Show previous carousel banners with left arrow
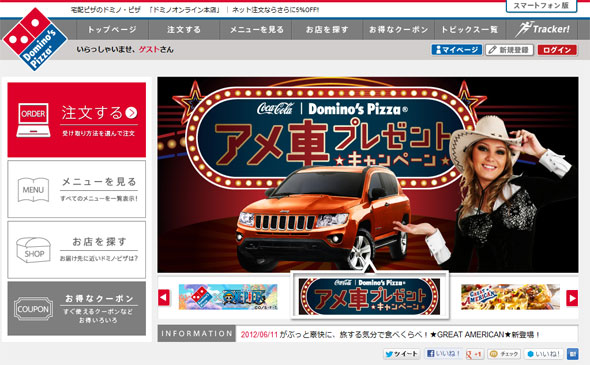Viewport: 590px width, 365px height. click(164, 298)
